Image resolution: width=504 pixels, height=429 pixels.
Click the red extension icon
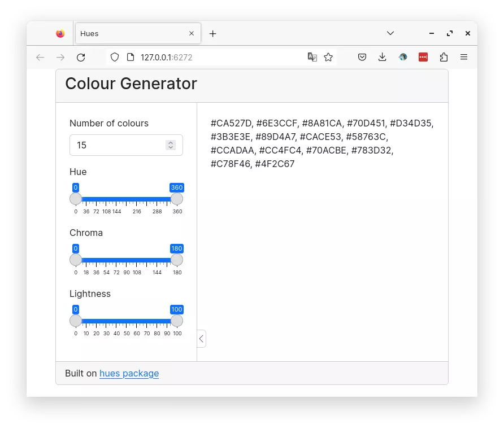coord(423,57)
